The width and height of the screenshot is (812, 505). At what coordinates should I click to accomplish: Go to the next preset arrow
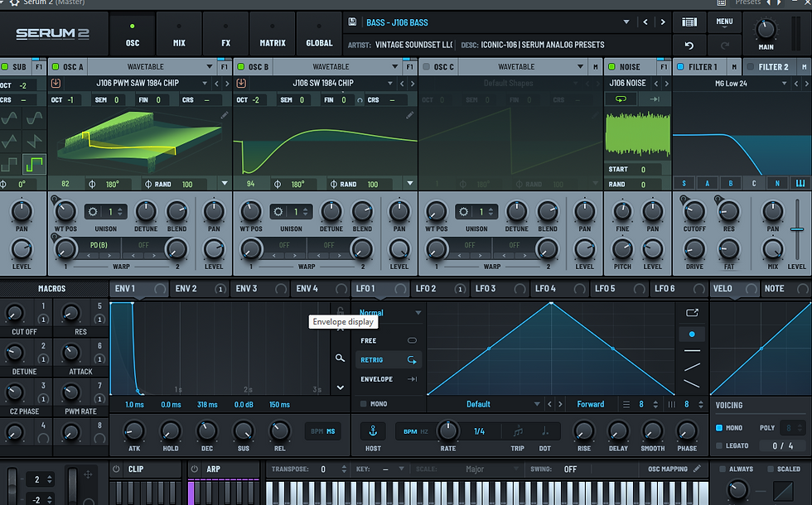pyautogui.click(x=662, y=22)
